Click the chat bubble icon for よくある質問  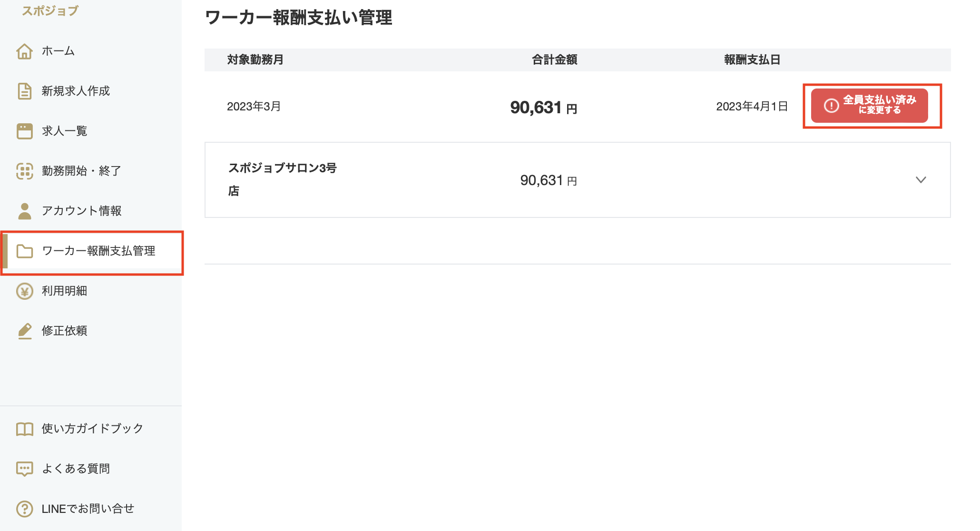pos(24,469)
